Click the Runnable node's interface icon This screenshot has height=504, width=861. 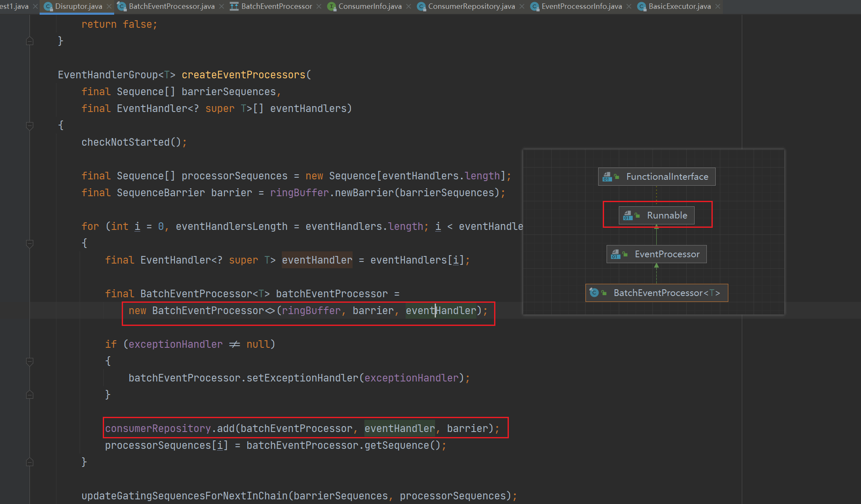point(628,216)
